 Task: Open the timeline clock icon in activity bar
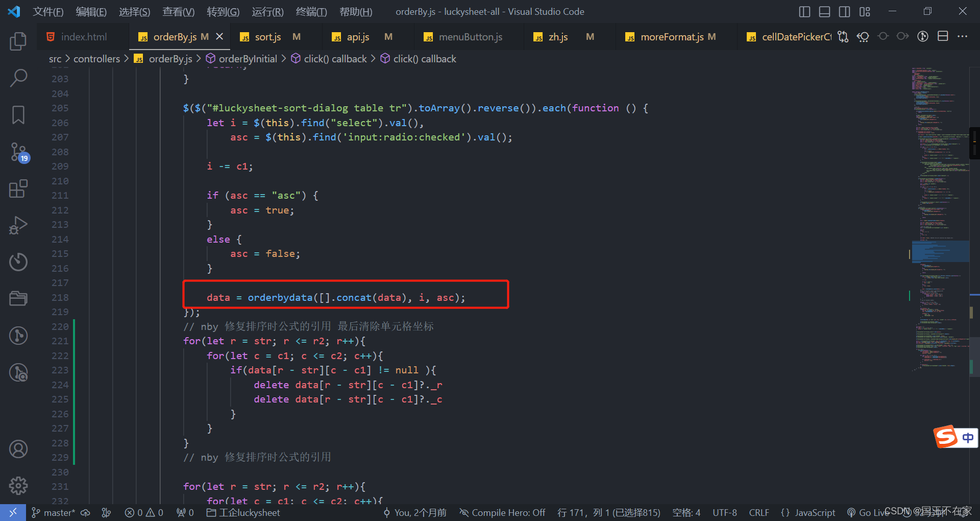18,262
